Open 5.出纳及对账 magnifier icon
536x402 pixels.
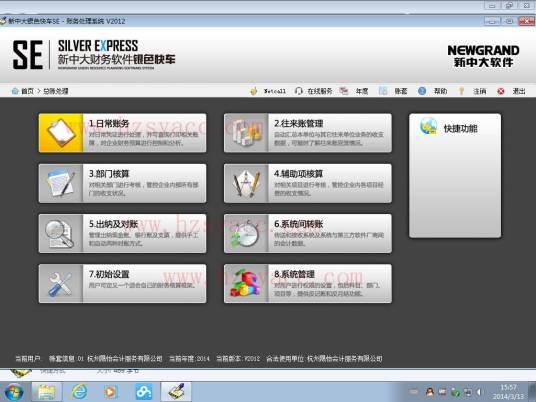[x=61, y=233]
